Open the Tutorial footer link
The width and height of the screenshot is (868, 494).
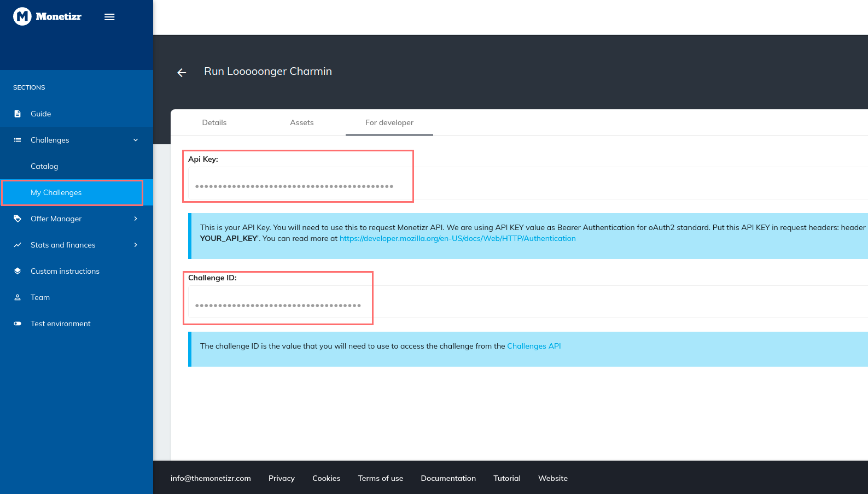point(507,478)
